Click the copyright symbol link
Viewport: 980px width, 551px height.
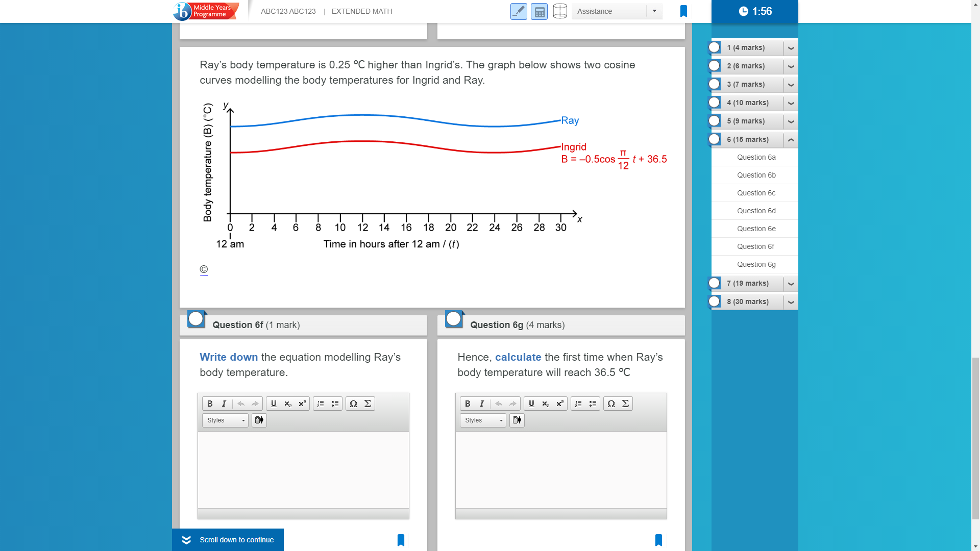pos(204,269)
